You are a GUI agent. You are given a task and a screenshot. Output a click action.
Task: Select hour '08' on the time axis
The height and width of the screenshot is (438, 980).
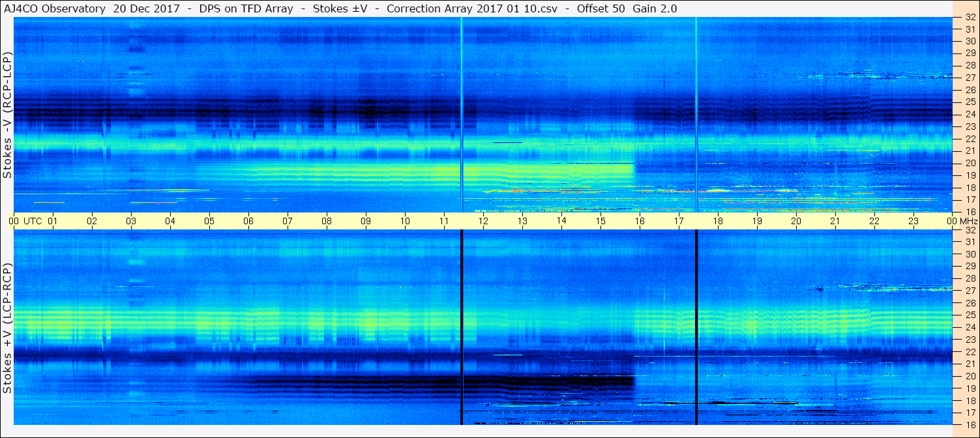(327, 221)
